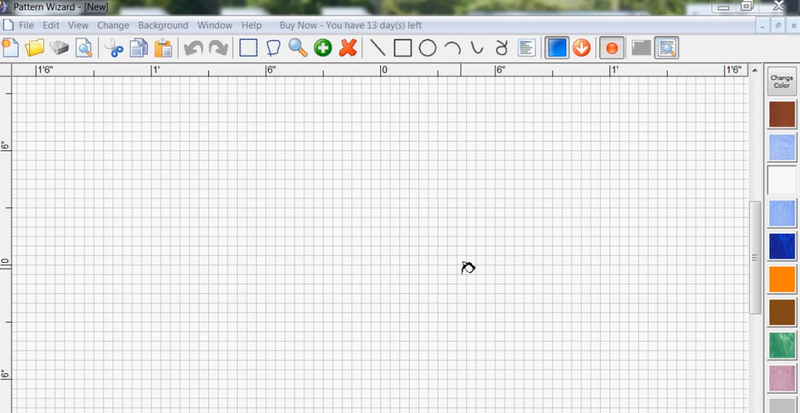800x413 pixels.
Task: Select the V-shaped curve drawing tool
Action: coord(477,48)
